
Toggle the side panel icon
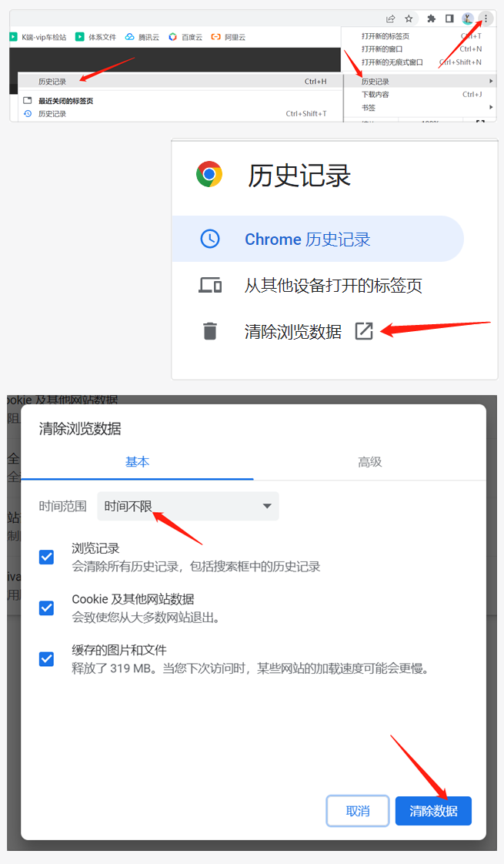pos(449,18)
